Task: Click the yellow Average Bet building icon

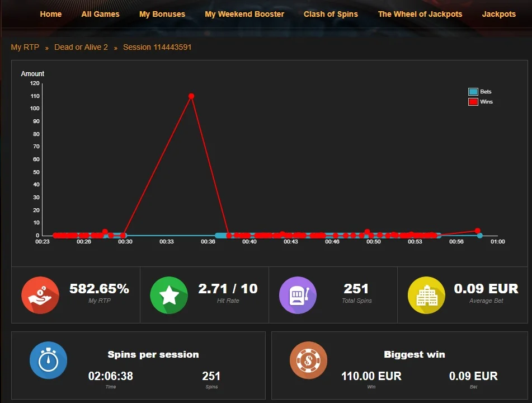Action: click(x=426, y=295)
